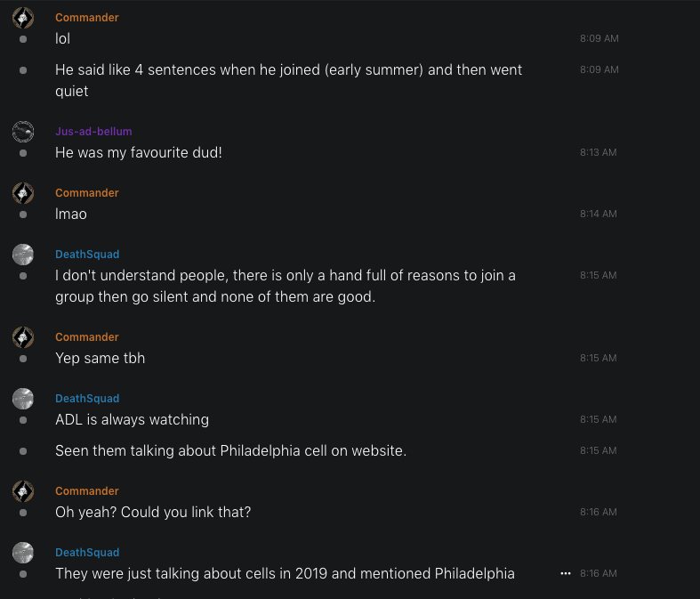Click the 8:13 AM timestamp
This screenshot has height=599, width=700.
tap(598, 153)
